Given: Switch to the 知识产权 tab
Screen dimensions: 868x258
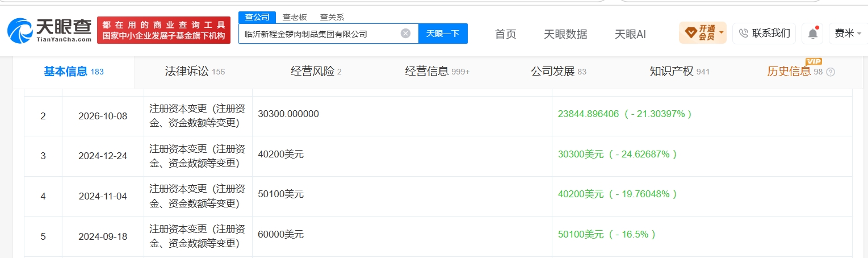Looking at the screenshot, I should tap(680, 72).
